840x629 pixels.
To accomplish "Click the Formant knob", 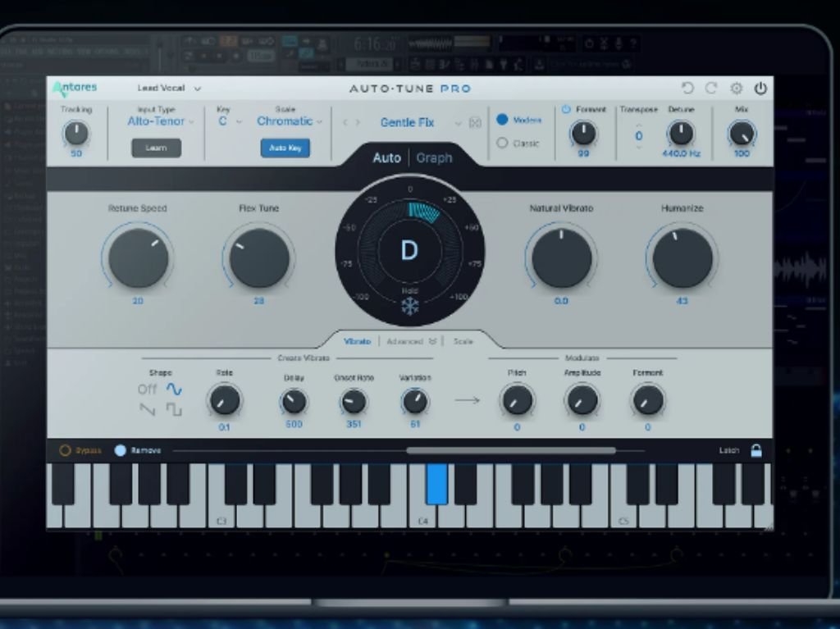I will tap(583, 134).
